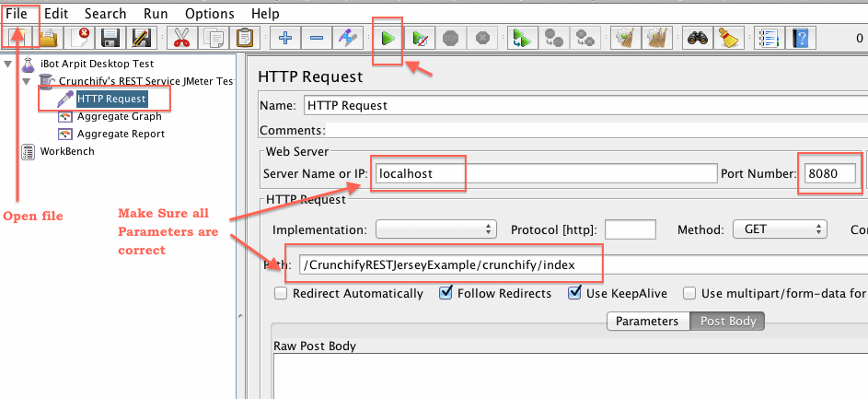Enable the Redirect Automatically checkbox
868x399 pixels.
click(x=281, y=294)
